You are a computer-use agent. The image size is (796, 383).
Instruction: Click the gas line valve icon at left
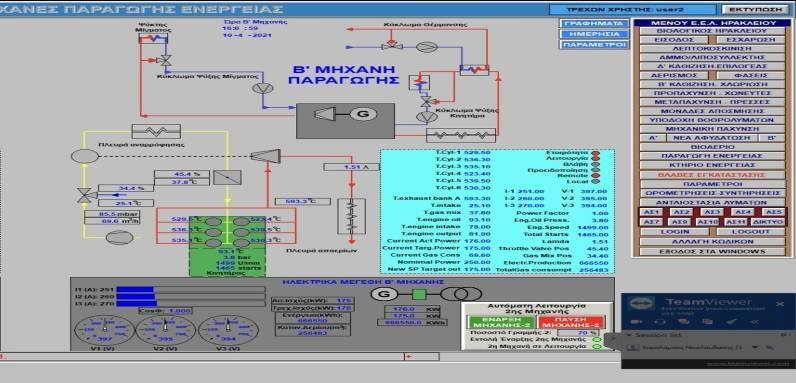coord(84,196)
